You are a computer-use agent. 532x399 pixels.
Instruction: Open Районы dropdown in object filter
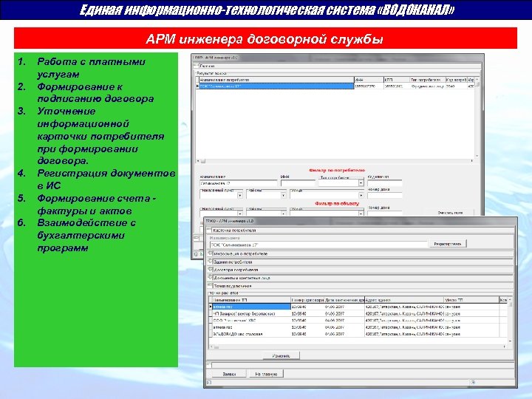[283, 214]
